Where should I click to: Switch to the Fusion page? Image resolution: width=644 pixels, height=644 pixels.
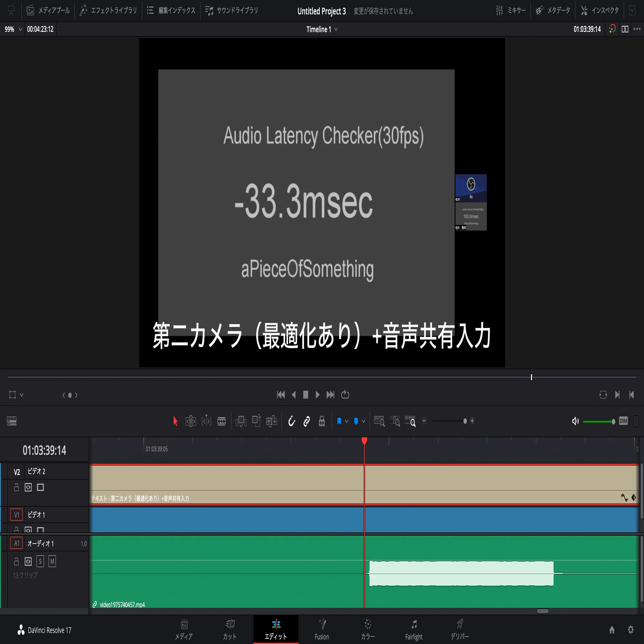[x=322, y=630]
